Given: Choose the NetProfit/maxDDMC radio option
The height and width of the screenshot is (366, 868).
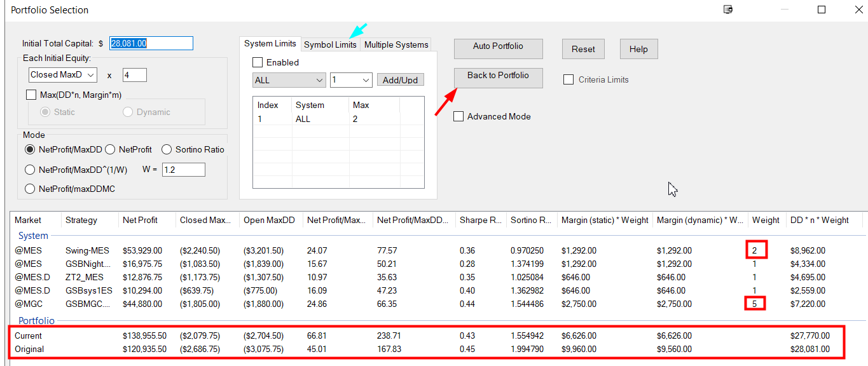Looking at the screenshot, I should coord(30,189).
